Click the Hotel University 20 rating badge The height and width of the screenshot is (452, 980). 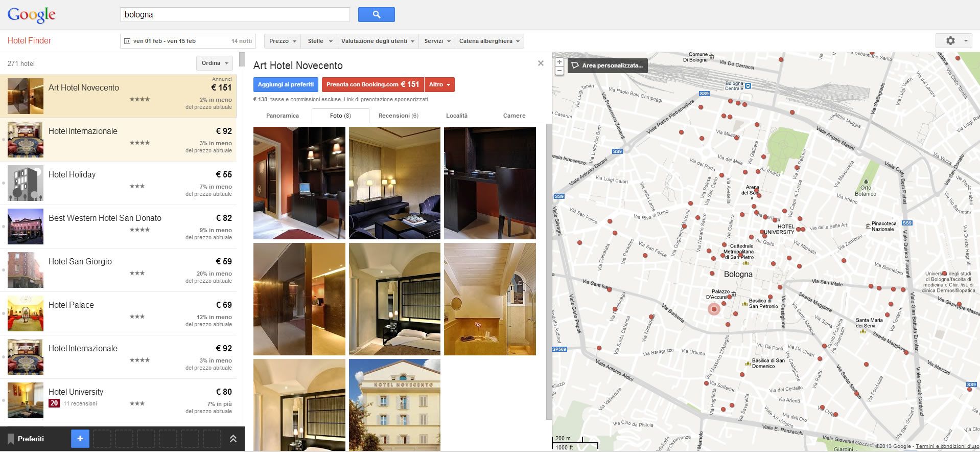coord(54,403)
